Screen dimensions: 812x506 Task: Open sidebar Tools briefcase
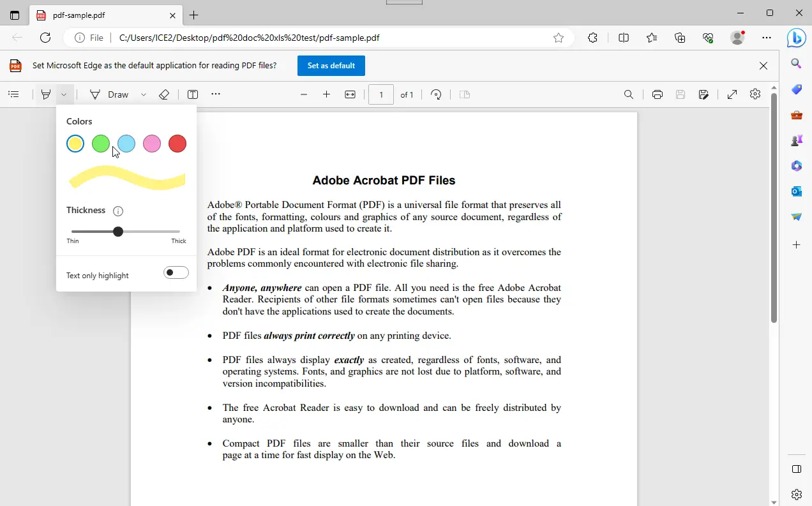point(797,115)
